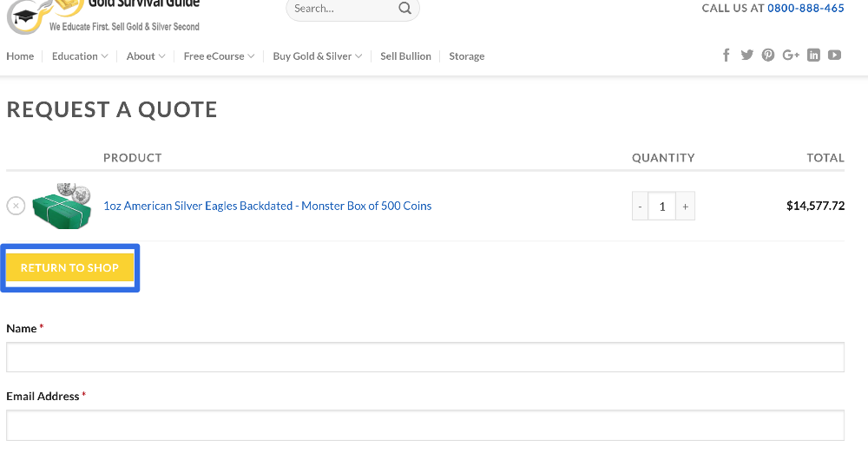Click the Quantity column header
This screenshot has width=868, height=453.
[663, 158]
